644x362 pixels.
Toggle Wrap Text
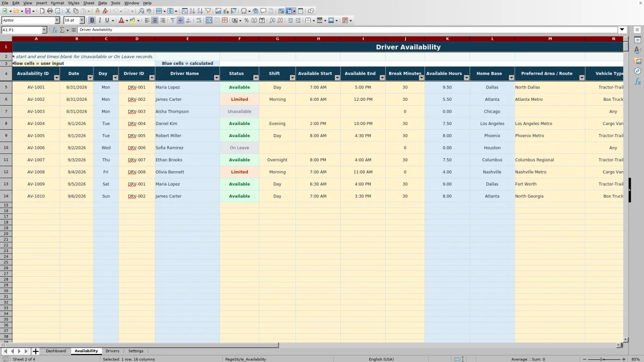click(199, 20)
